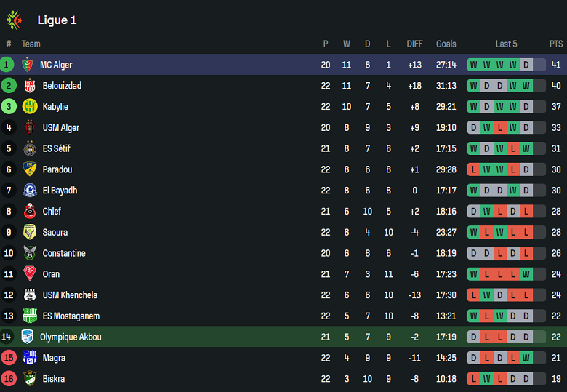Click the MC Alger club crest
The width and height of the screenshot is (567, 392).
pyautogui.click(x=28, y=65)
